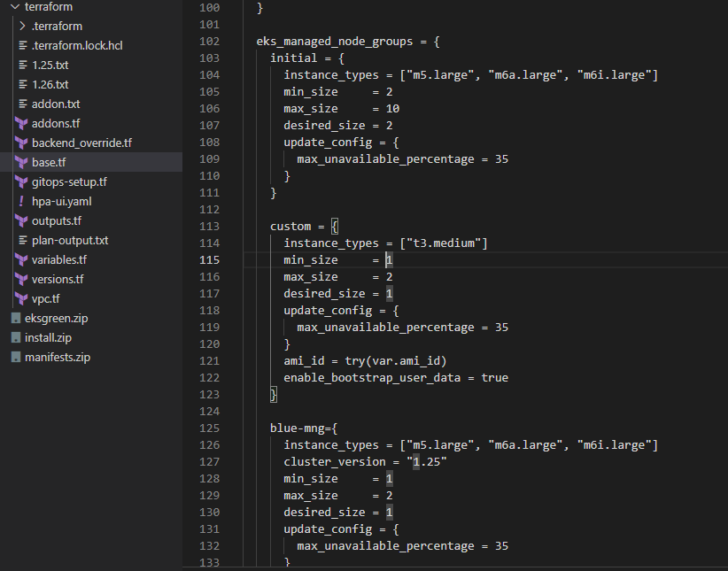Click "m6a.large" string on line 126
Viewport: 728px width, 571px height.
[x=525, y=445]
